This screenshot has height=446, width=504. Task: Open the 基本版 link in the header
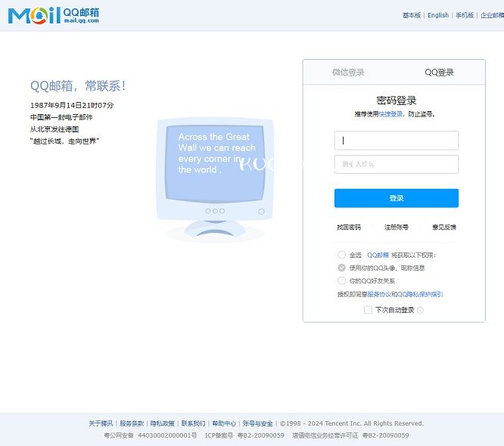[x=412, y=15]
